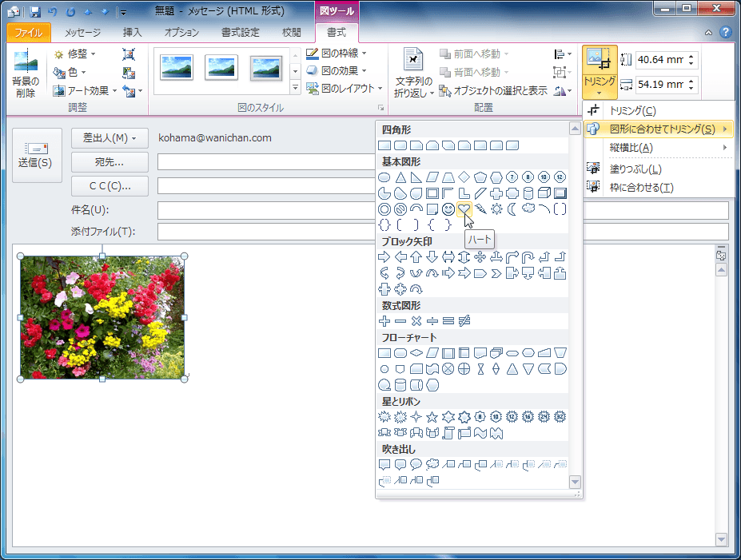Open the rotate objects dropdown in 配置
Viewport: 741px width, 560px height.
pyautogui.click(x=563, y=90)
